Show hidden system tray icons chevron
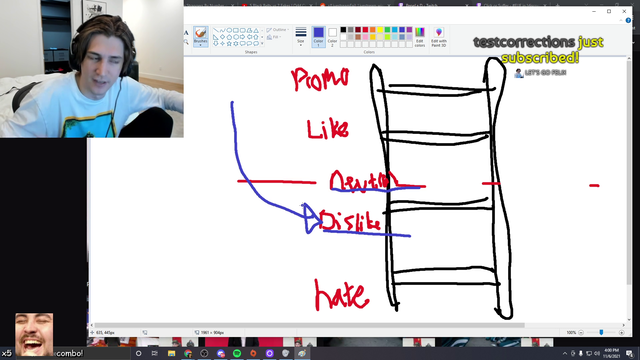 click(565, 353)
